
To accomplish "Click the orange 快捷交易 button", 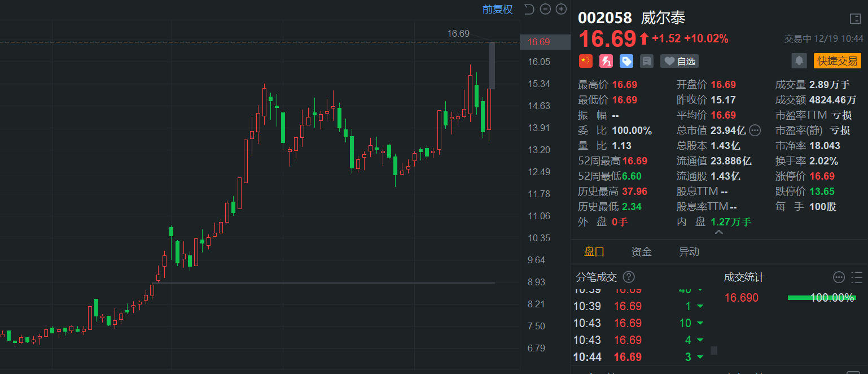I will click(837, 60).
